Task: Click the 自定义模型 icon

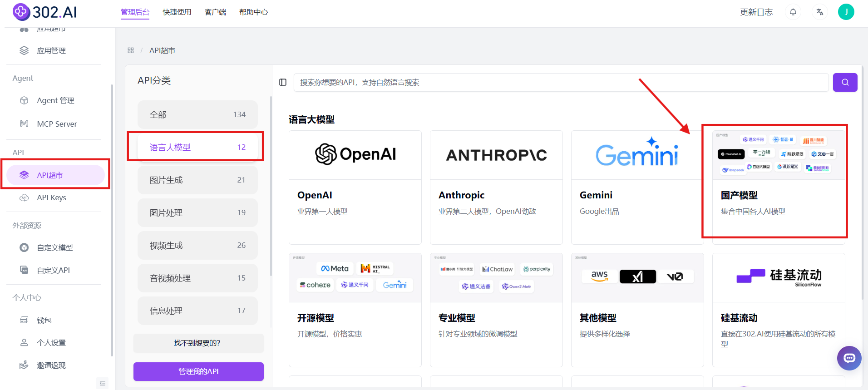Action: [24, 247]
